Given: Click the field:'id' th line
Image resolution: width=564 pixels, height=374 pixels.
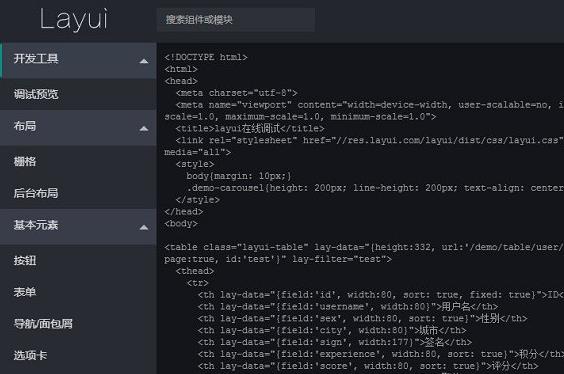Looking at the screenshot, I should coord(381,295).
